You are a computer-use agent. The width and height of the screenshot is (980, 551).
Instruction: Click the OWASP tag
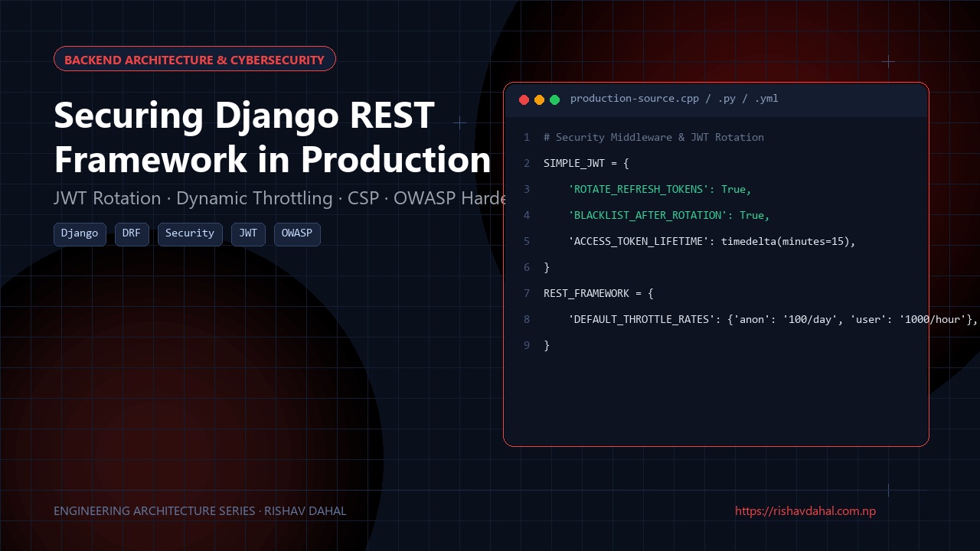(x=297, y=234)
